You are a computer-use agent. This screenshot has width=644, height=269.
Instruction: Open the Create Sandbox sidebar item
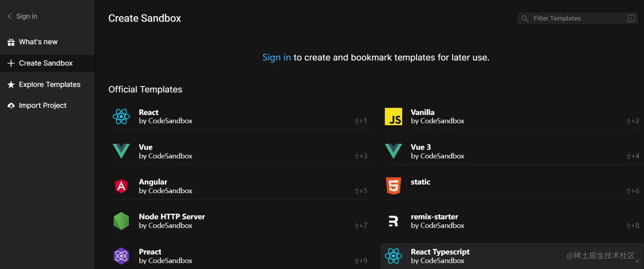pyautogui.click(x=46, y=63)
